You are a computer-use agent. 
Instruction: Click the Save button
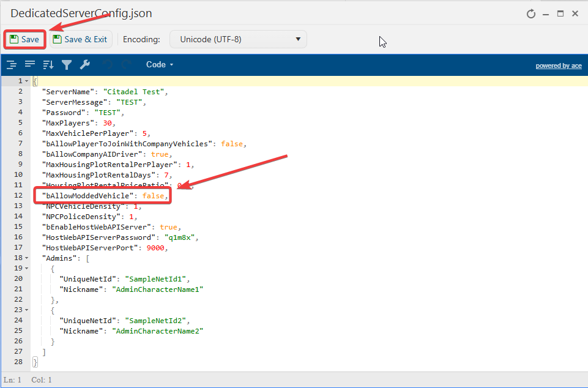[24, 39]
